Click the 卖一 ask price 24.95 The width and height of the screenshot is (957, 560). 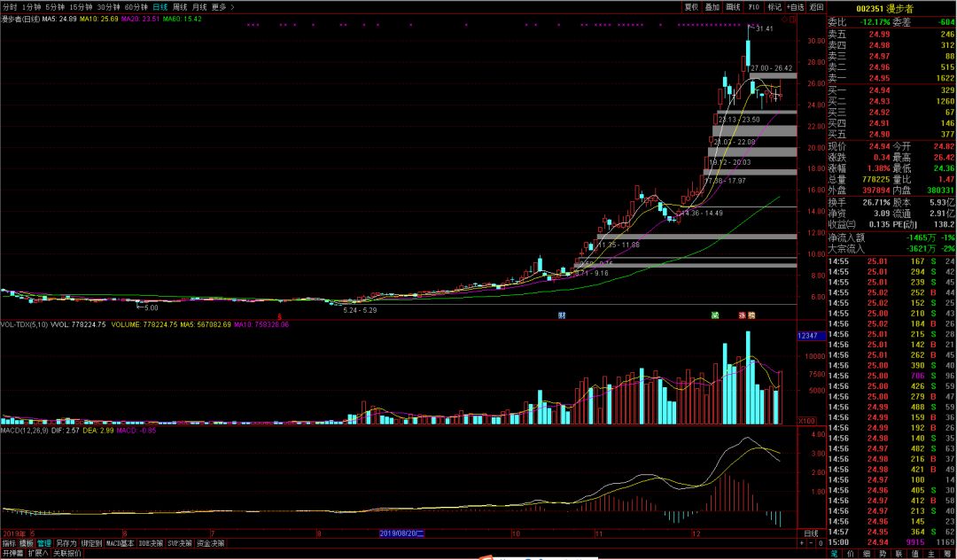point(880,78)
